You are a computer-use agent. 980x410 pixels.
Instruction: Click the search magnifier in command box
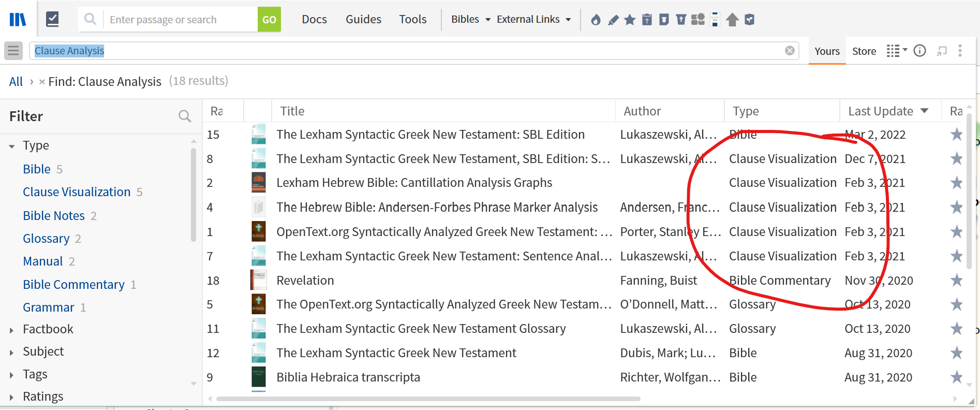[x=90, y=19]
